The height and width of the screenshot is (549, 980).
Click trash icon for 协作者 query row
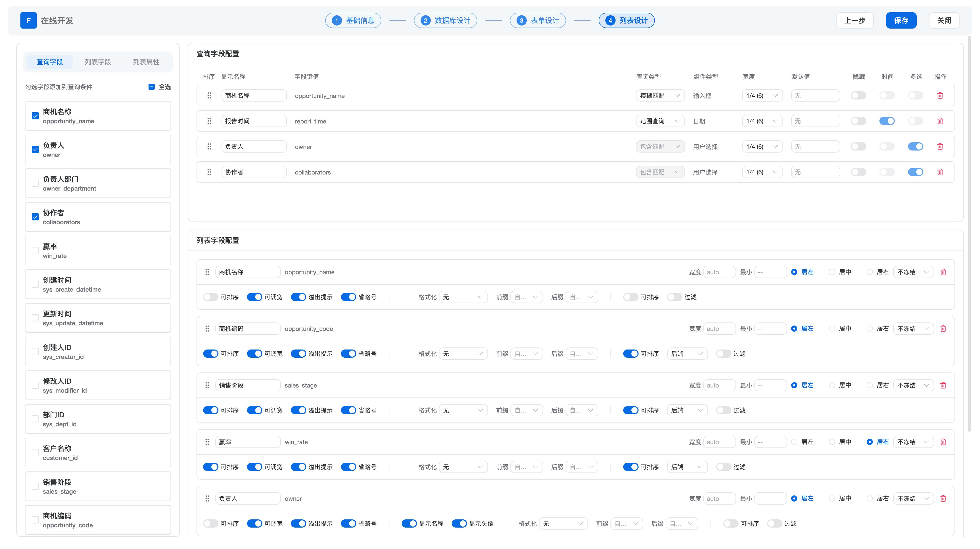(940, 172)
